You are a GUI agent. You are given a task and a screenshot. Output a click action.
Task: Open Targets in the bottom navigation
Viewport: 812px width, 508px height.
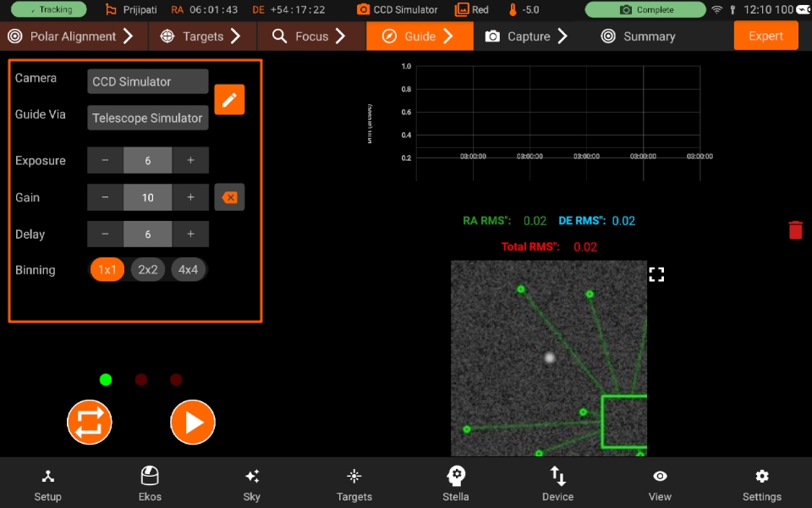point(354,484)
